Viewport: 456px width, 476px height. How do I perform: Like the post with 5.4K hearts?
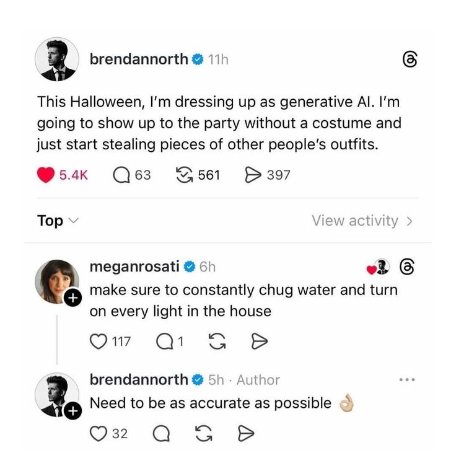pos(46,175)
